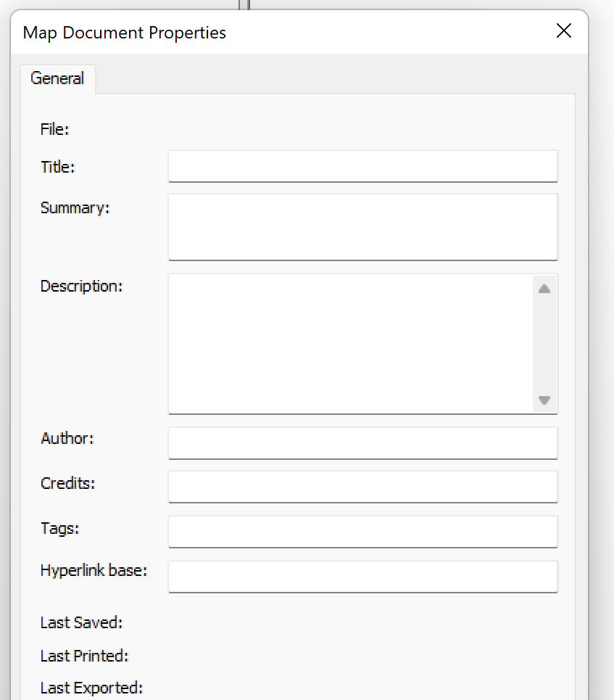Screen dimensions: 614x700
Task: Click the Last Saved label
Action: pos(81,622)
